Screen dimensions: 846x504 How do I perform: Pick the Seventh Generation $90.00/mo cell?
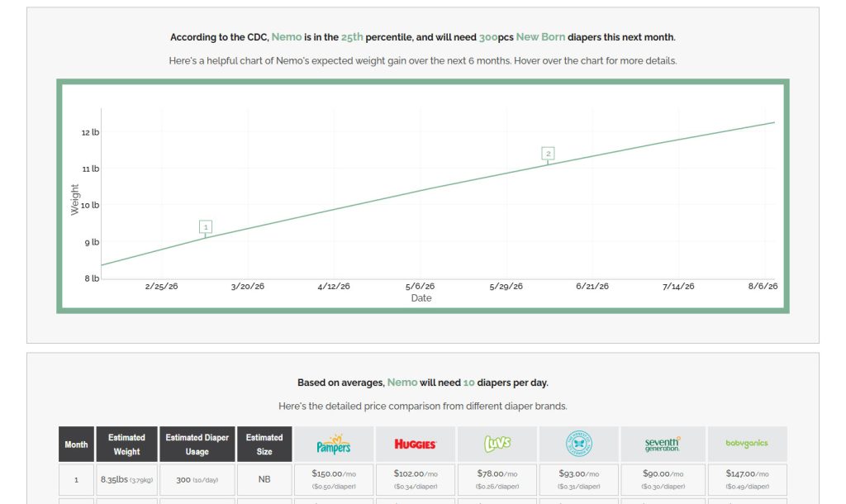(x=663, y=479)
